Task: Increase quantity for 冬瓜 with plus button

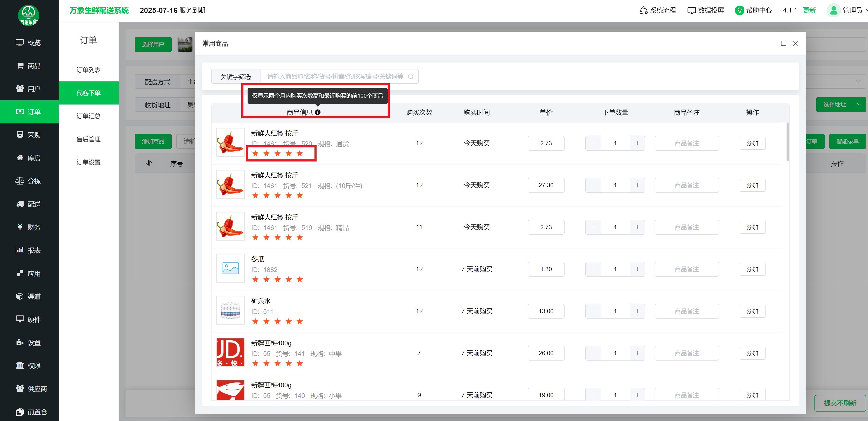Action: click(x=637, y=269)
